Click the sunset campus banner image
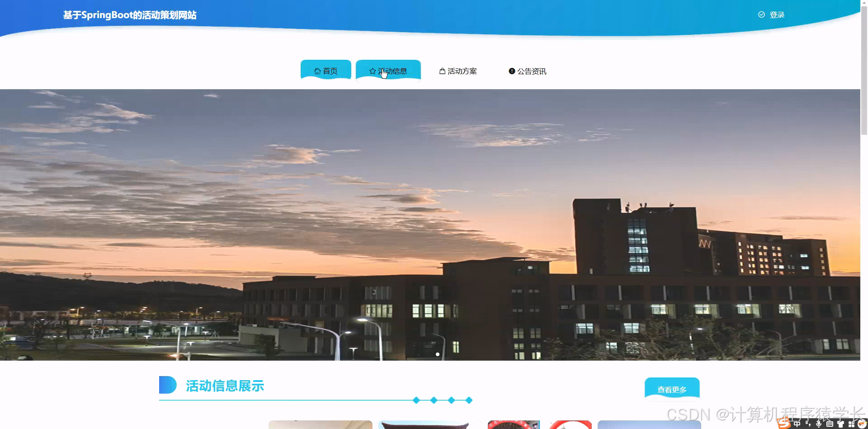This screenshot has width=868, height=429. pos(430,225)
